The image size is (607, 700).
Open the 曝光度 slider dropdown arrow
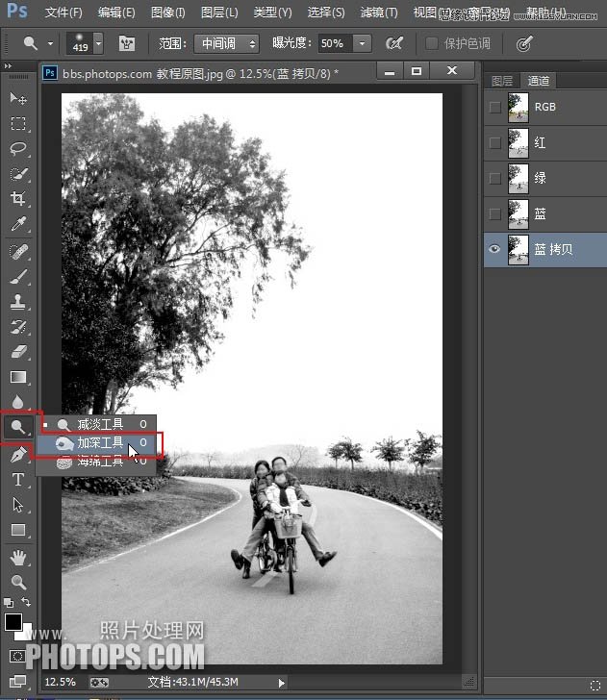(x=363, y=43)
